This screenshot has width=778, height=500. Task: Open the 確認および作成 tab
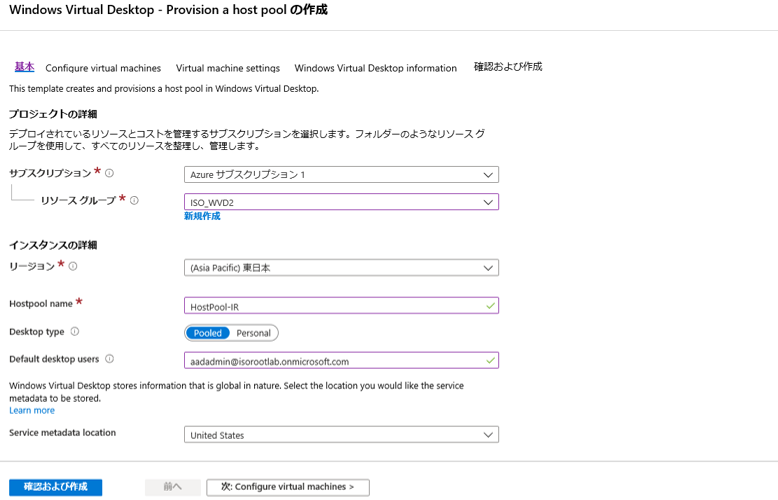coord(508,66)
